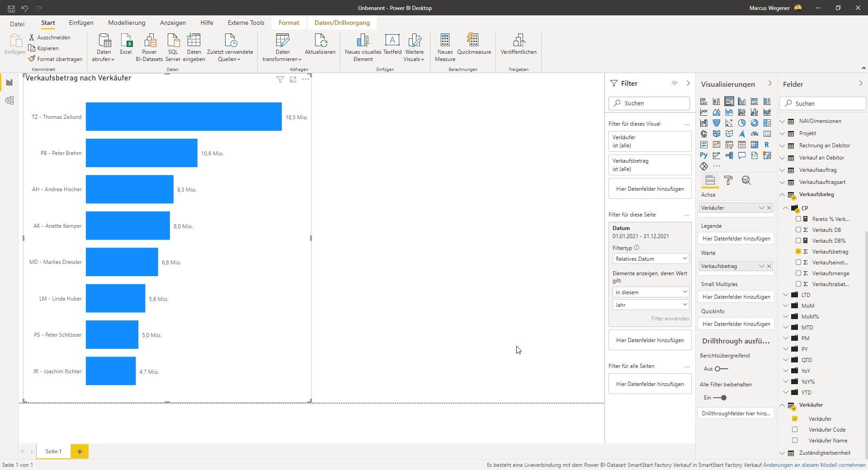Screen dimensions: 868x470
Task: Open the Anzeigen ribbon tab
Action: [x=173, y=23]
